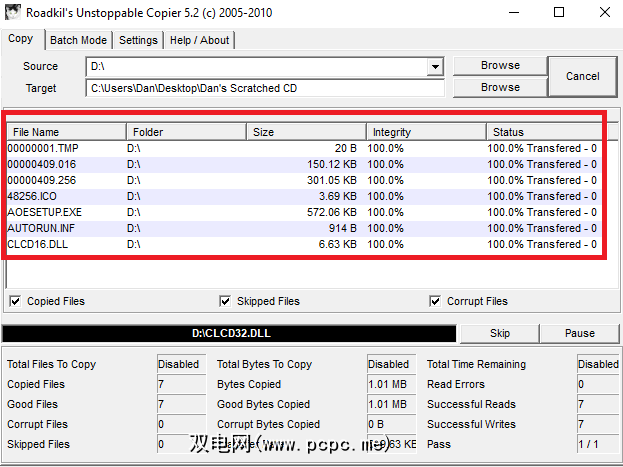
Task: Click the Skipped Files count value 0
Action: [x=182, y=444]
